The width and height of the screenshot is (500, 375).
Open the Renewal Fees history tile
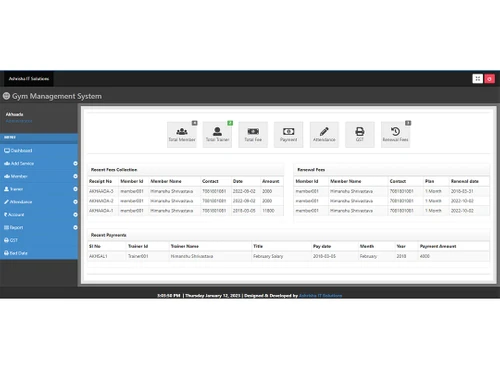(395, 134)
